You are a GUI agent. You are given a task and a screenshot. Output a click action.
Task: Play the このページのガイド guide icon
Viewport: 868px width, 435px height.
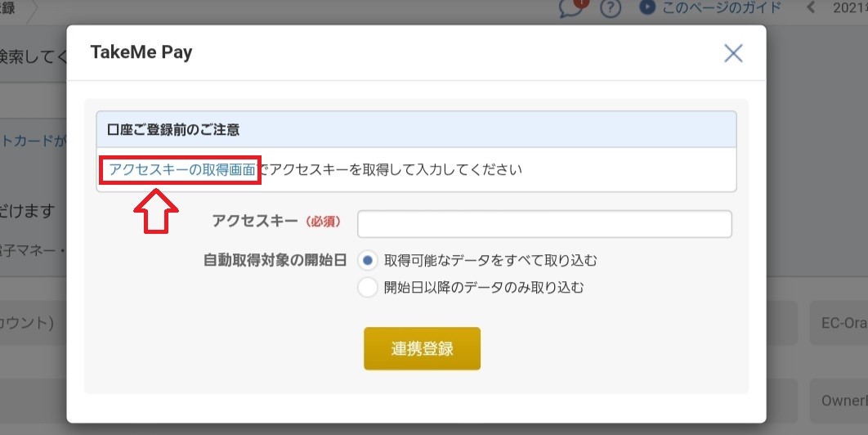(647, 7)
